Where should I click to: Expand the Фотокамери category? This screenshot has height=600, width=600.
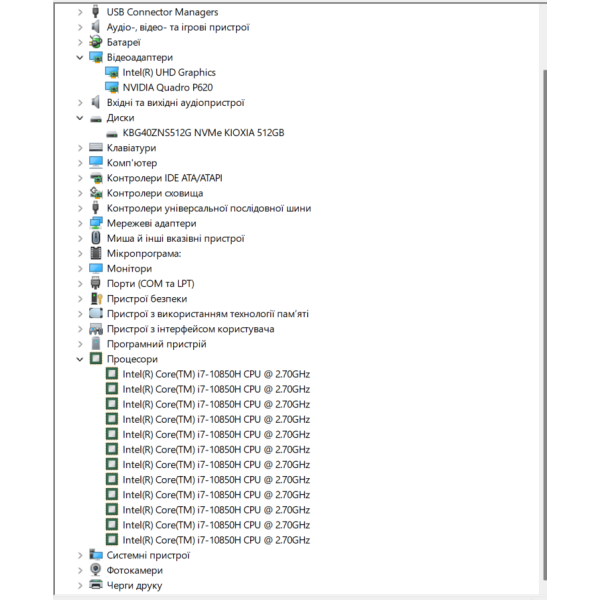[x=80, y=571]
